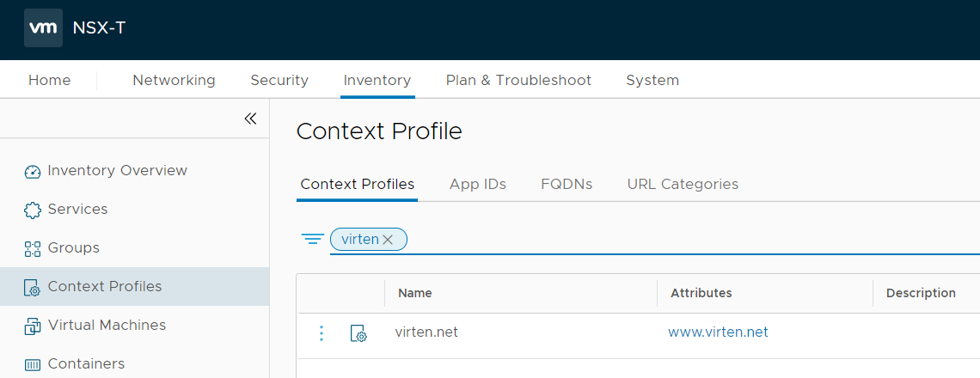Click the VMware vm logo icon
Screen dimensions: 980x378
coord(43,28)
